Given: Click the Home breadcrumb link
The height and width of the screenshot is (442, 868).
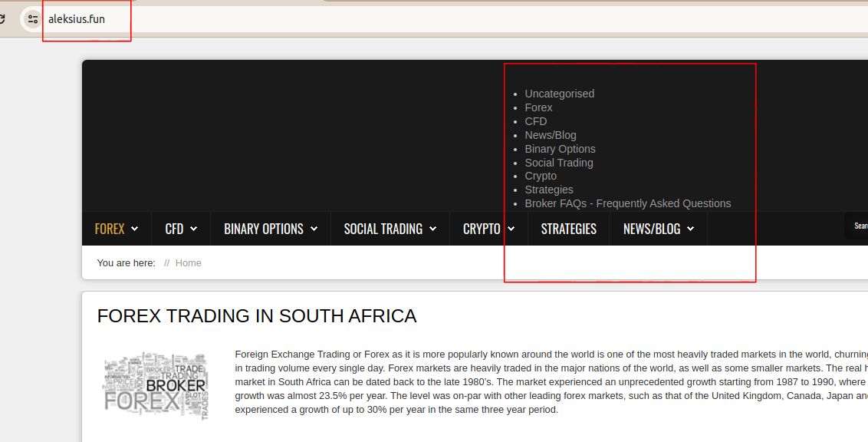Looking at the screenshot, I should coord(188,263).
